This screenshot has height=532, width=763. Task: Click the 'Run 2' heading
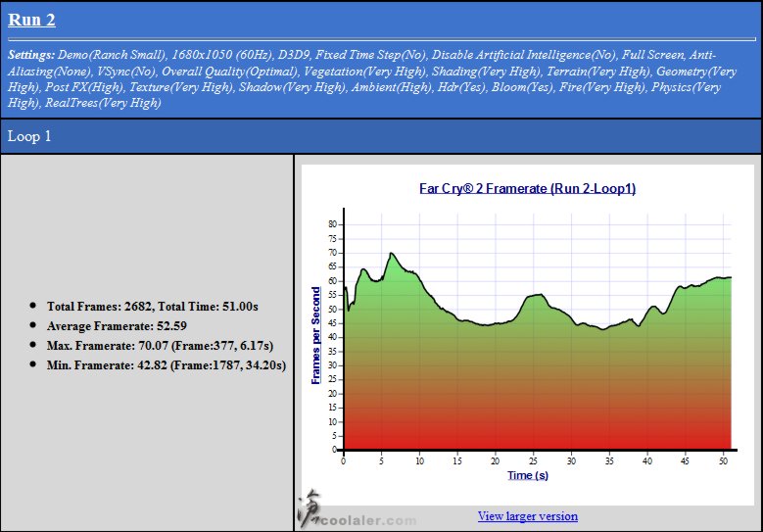coord(31,20)
